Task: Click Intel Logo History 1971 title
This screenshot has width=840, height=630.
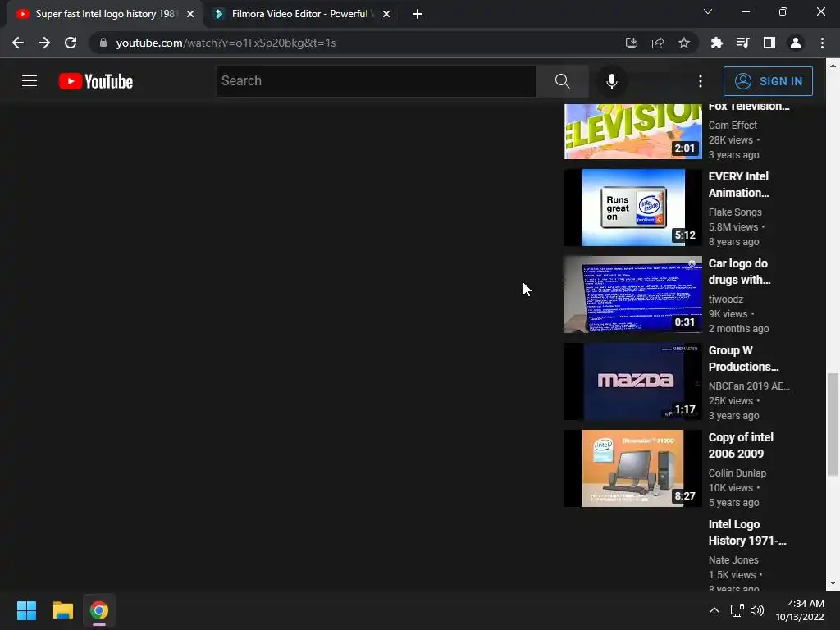Action: [747, 532]
